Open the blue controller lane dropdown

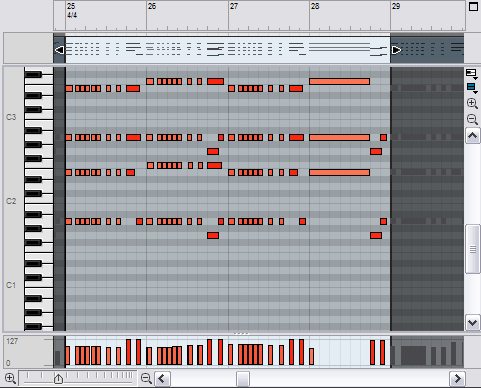click(472, 88)
